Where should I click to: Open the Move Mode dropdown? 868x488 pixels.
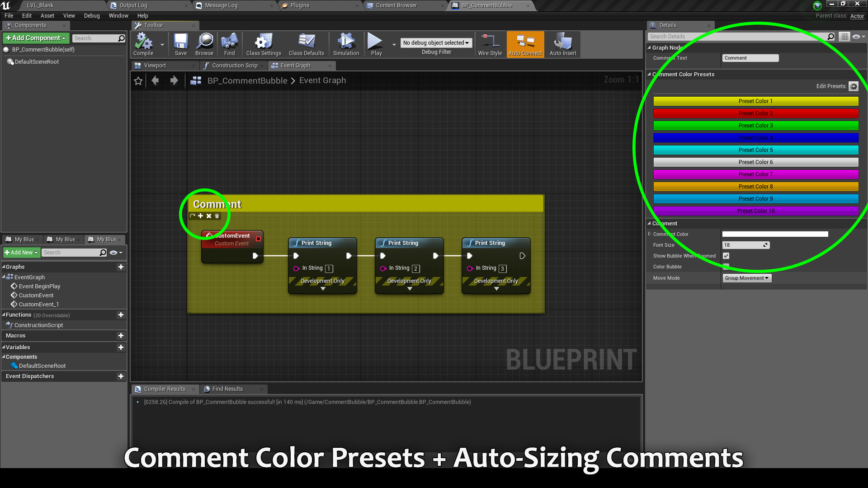746,278
